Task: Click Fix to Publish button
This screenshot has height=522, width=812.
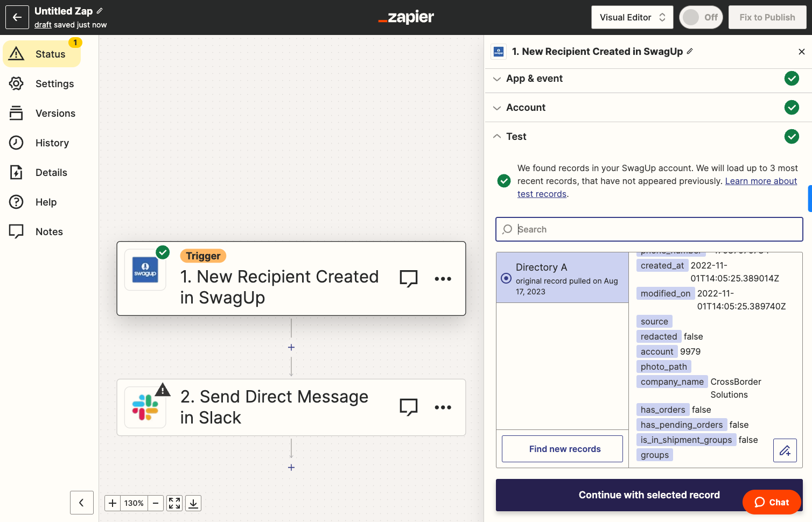Action: 767,17
